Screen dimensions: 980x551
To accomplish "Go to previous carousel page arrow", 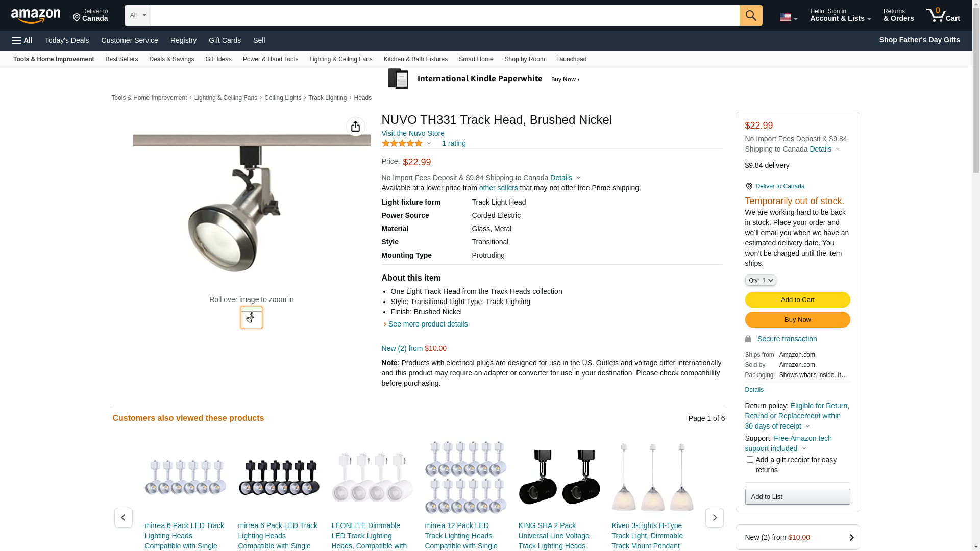I will (124, 517).
